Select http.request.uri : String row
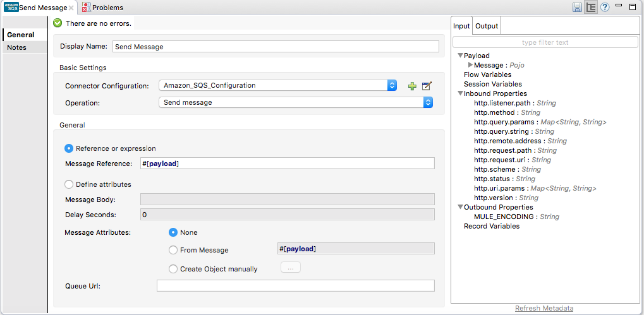Image resolution: width=644 pixels, height=315 pixels. [x=513, y=160]
